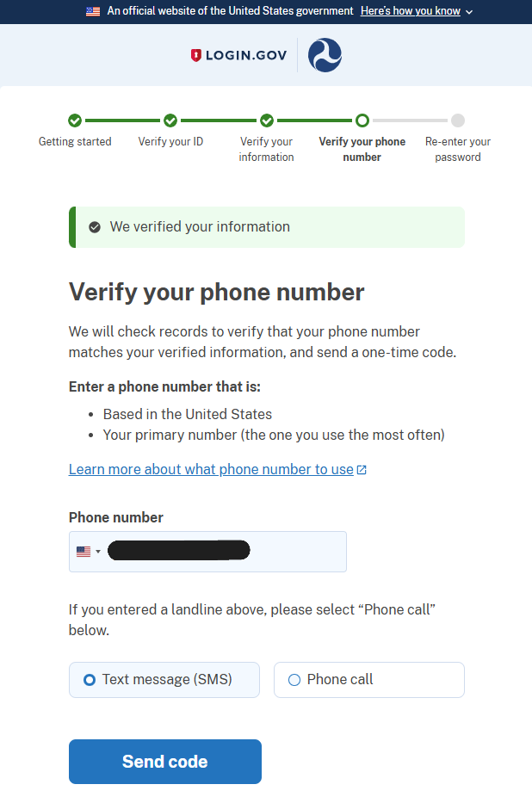Select the Re-enter your password step label
Image resolution: width=532 pixels, height=803 pixels.
[x=458, y=149]
